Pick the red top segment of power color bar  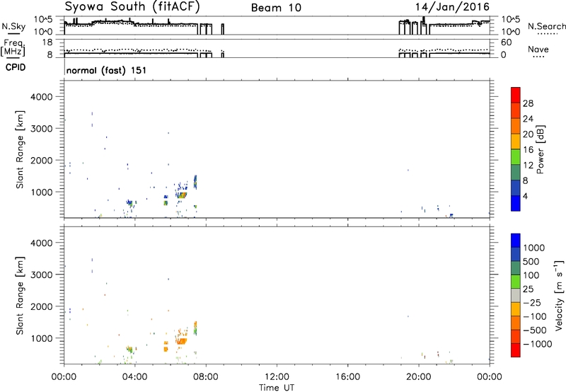pyautogui.click(x=516, y=95)
